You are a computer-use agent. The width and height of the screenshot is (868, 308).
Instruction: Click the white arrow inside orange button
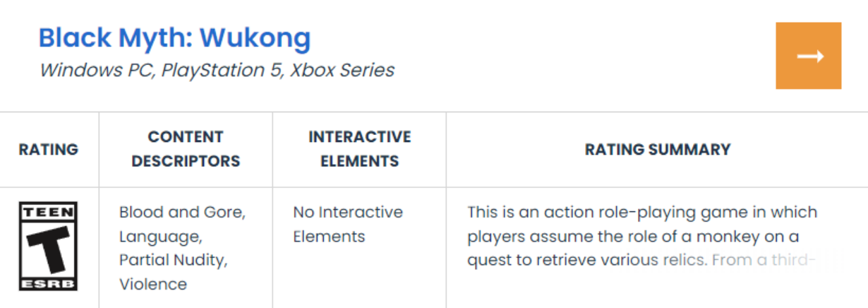(x=811, y=56)
